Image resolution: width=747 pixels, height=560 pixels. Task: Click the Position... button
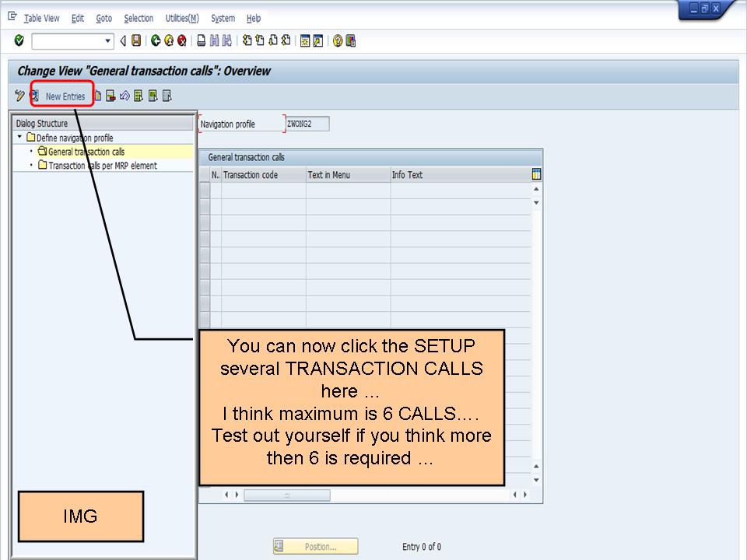[x=315, y=546]
